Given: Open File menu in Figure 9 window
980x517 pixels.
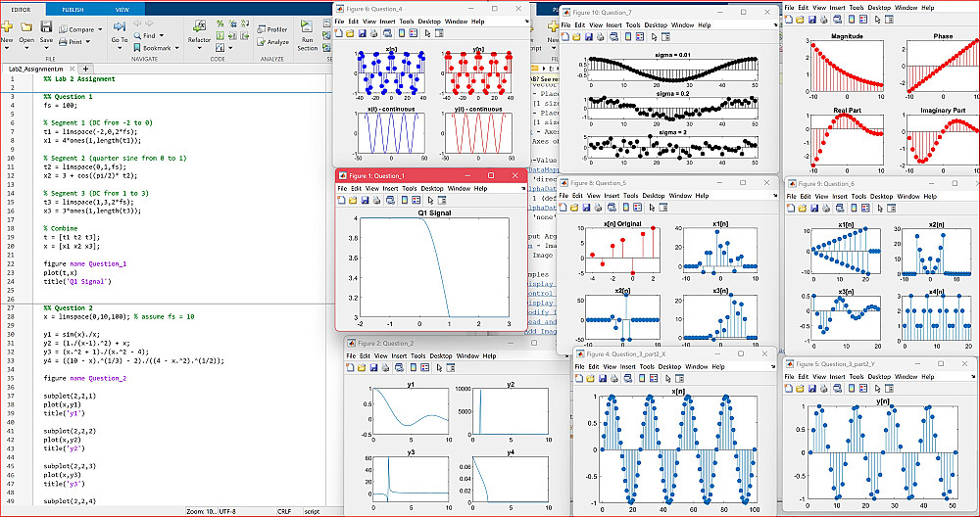Looking at the screenshot, I should [792, 196].
